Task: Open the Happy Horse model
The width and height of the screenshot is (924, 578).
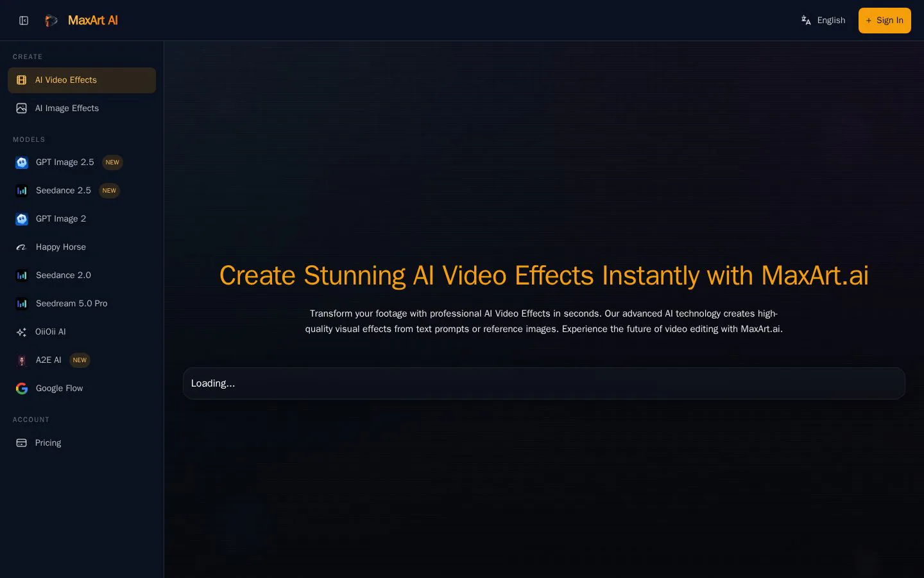Action: click(x=81, y=247)
